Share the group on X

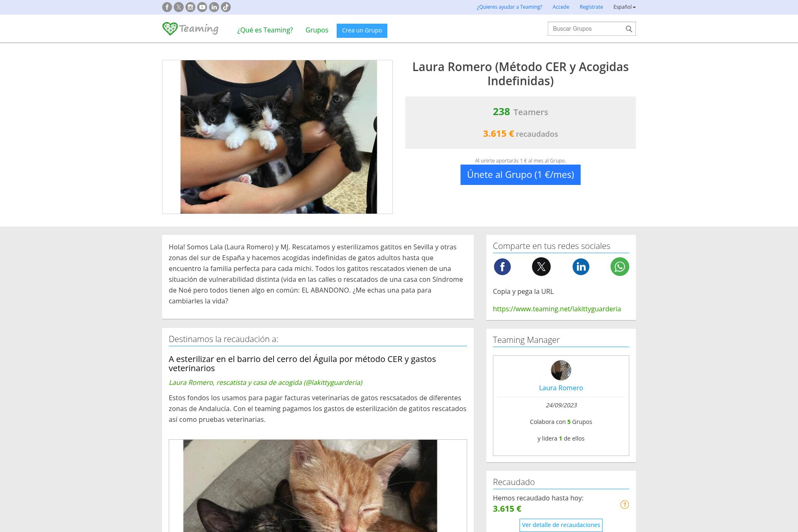[541, 267]
